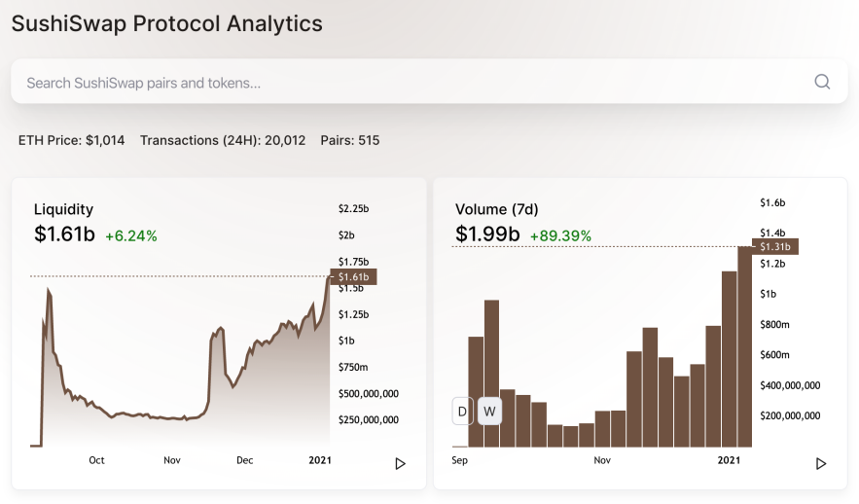This screenshot has height=504, width=859.
Task: Select the weekly (W) volume toggle
Action: click(x=489, y=412)
